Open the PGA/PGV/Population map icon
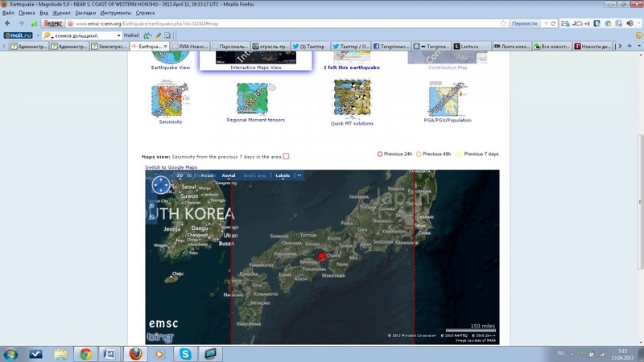The height and width of the screenshot is (362, 644). 447,99
